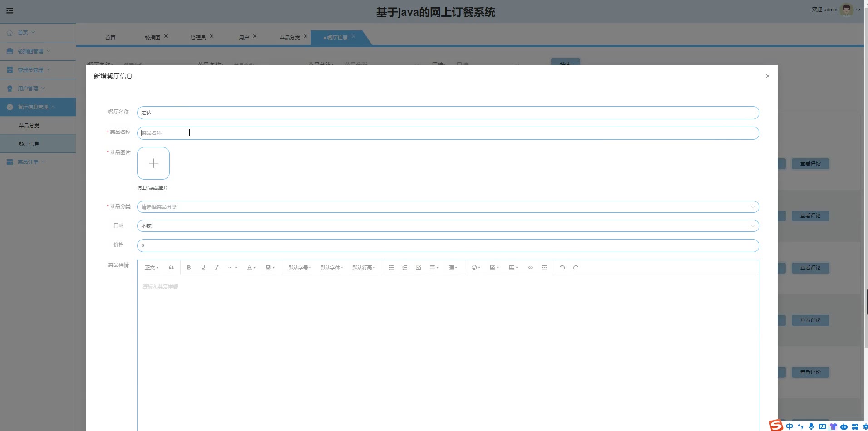Toggle the hamburger sidebar menu icon

[10, 10]
